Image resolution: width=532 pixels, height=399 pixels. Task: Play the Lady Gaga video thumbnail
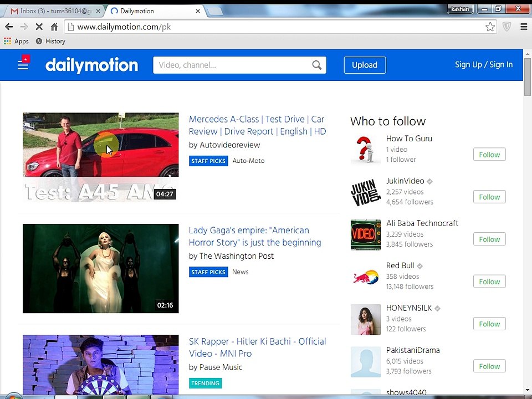(x=100, y=268)
